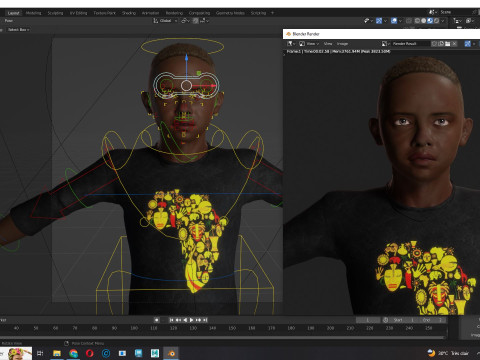Open editor type menu in Blender Render window
Viewport: 480px width, 360px height.
(x=291, y=44)
